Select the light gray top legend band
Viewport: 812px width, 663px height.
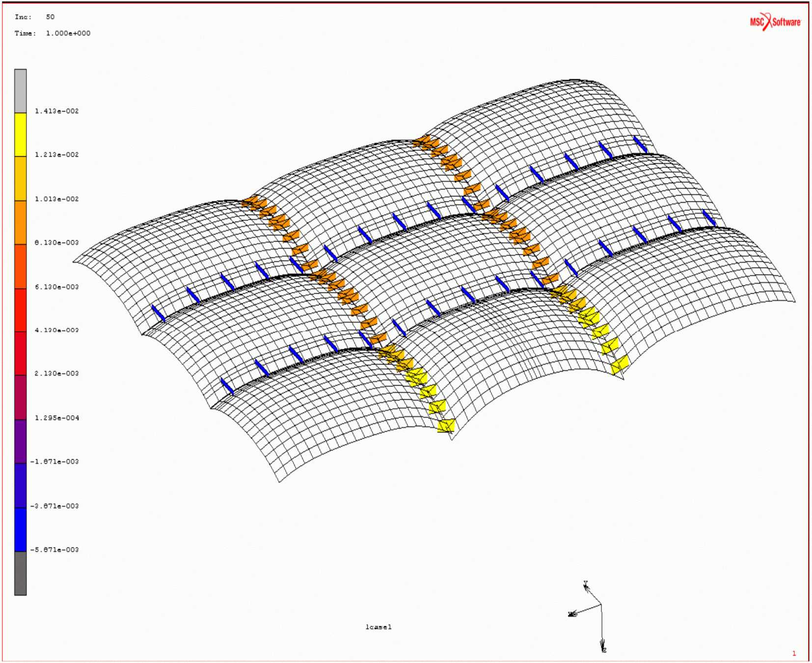coord(20,91)
